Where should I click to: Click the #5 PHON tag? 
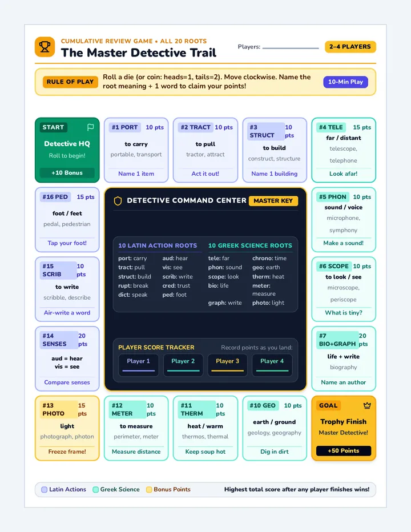click(x=333, y=197)
